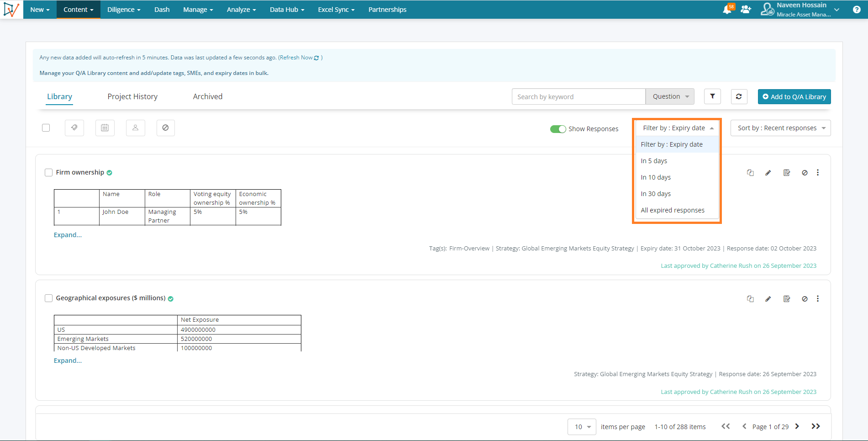Tick the select-all checkbox
The image size is (868, 441).
point(46,128)
